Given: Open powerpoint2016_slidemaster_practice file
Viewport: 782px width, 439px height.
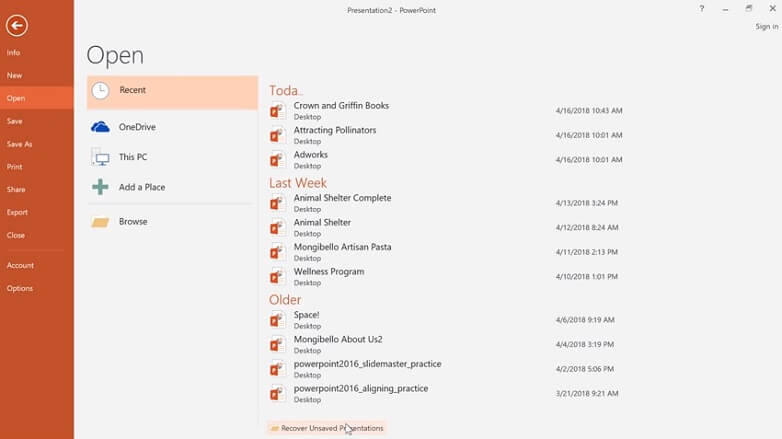Looking at the screenshot, I should pyautogui.click(x=446, y=369).
